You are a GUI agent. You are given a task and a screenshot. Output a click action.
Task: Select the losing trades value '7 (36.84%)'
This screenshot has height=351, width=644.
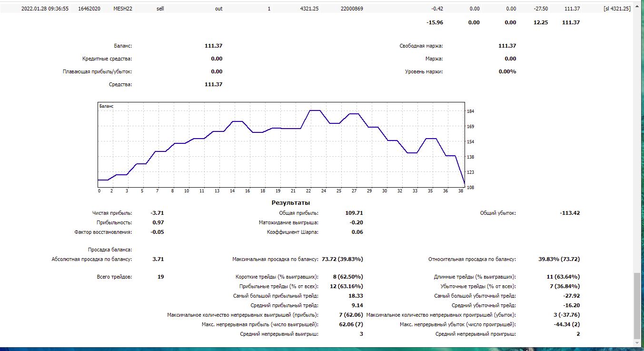point(565,286)
